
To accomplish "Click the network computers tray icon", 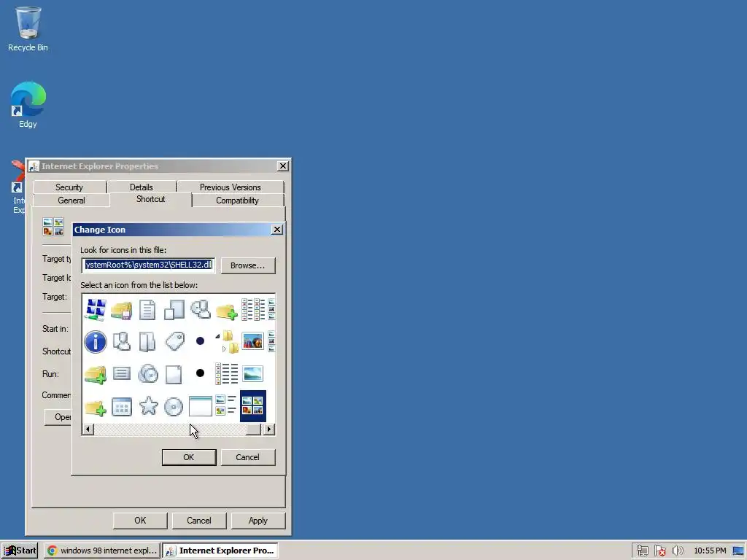I will tap(642, 551).
